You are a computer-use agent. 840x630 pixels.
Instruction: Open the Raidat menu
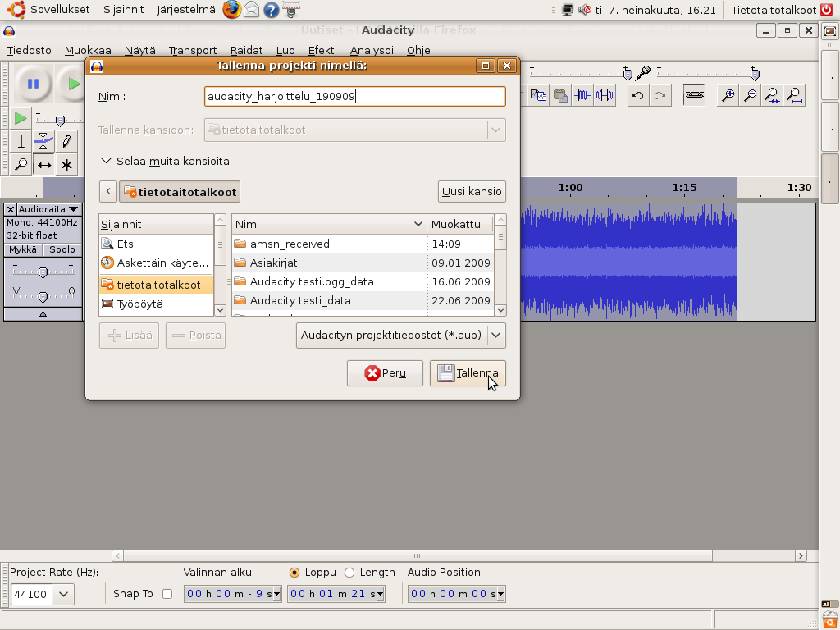[246, 50]
